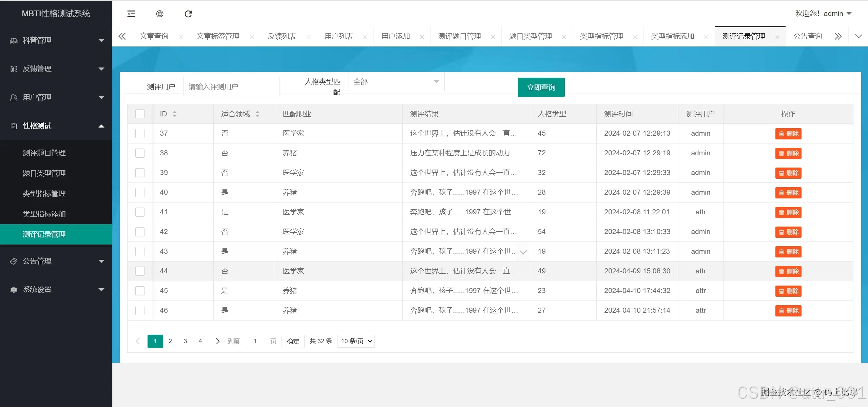Focus the 测评用户 search input field
Screen dimensions: 868x407
pos(231,87)
